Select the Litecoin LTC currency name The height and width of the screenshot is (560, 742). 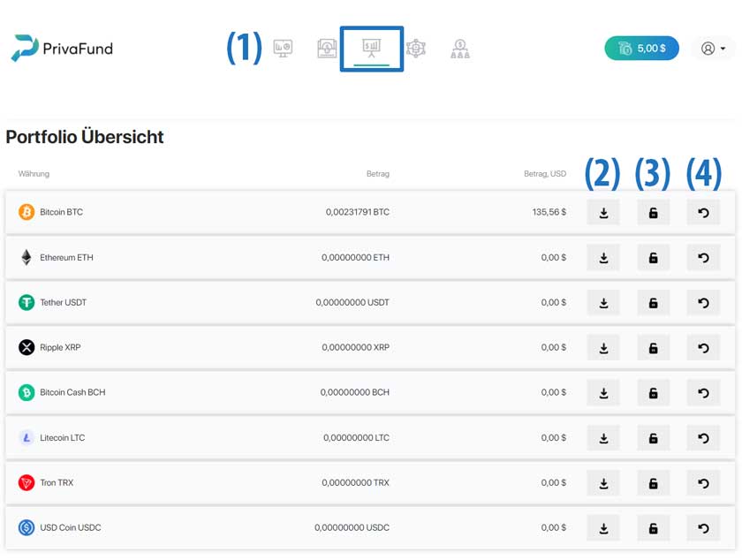[63, 438]
